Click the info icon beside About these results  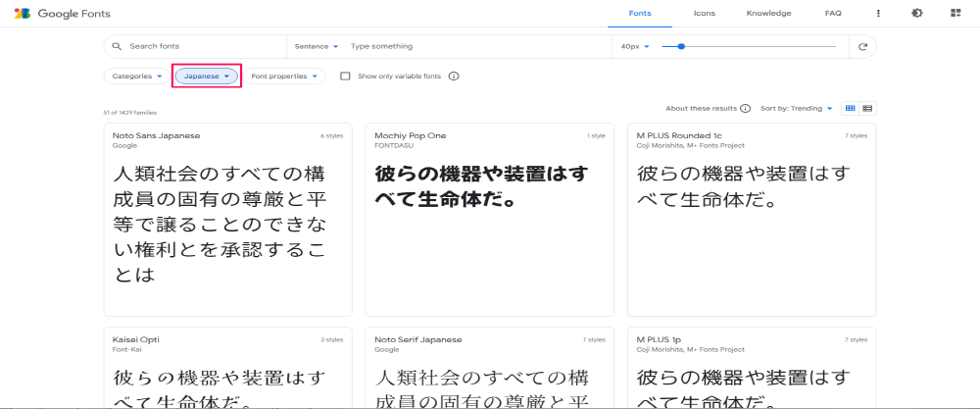tap(746, 108)
